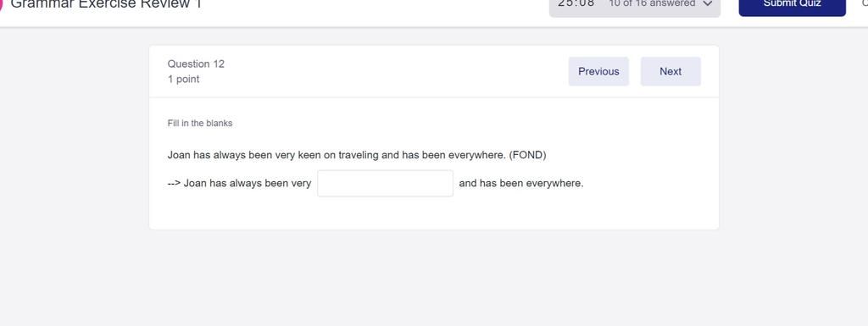Click '--> Joan has always been very' text

pyautogui.click(x=239, y=183)
